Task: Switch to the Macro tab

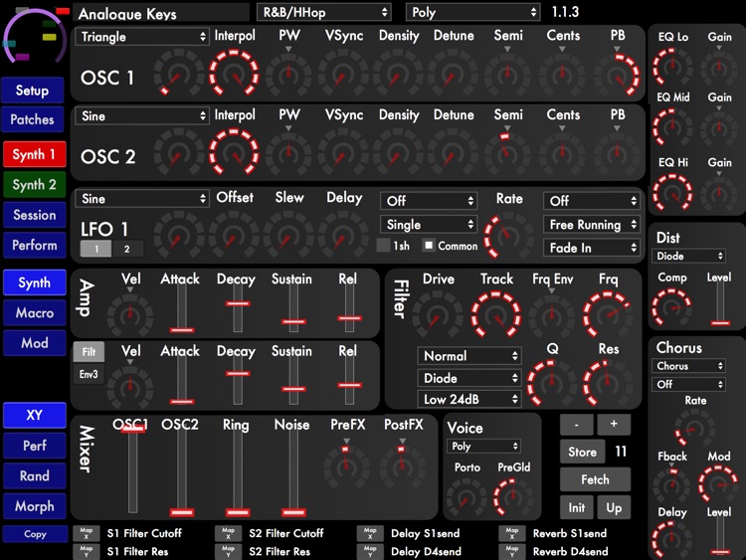Action: pos(34,312)
